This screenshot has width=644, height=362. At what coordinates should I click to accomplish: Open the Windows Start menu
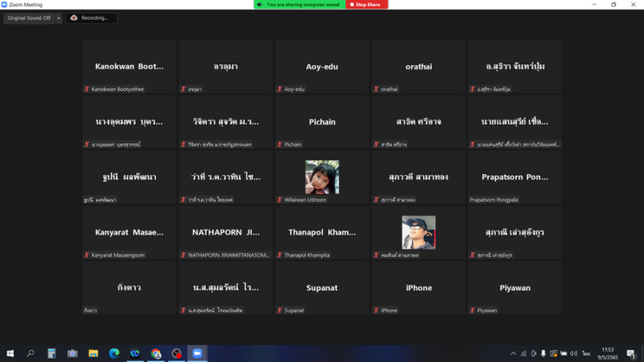tap(10, 353)
